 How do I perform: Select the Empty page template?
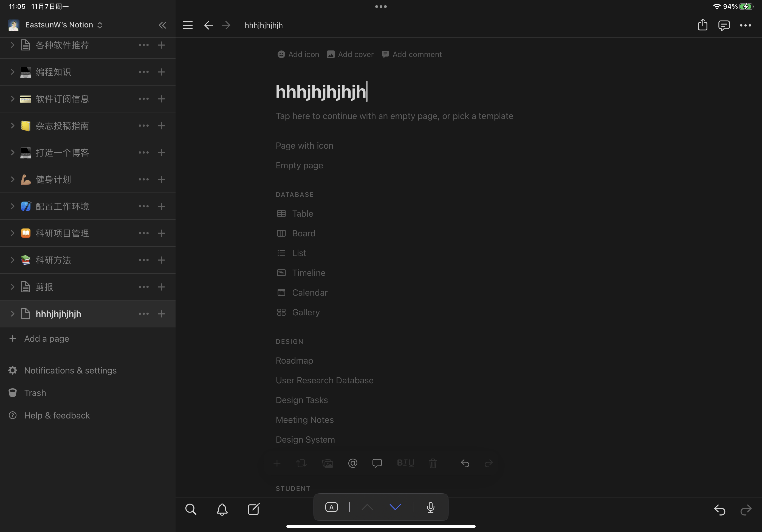pos(299,165)
